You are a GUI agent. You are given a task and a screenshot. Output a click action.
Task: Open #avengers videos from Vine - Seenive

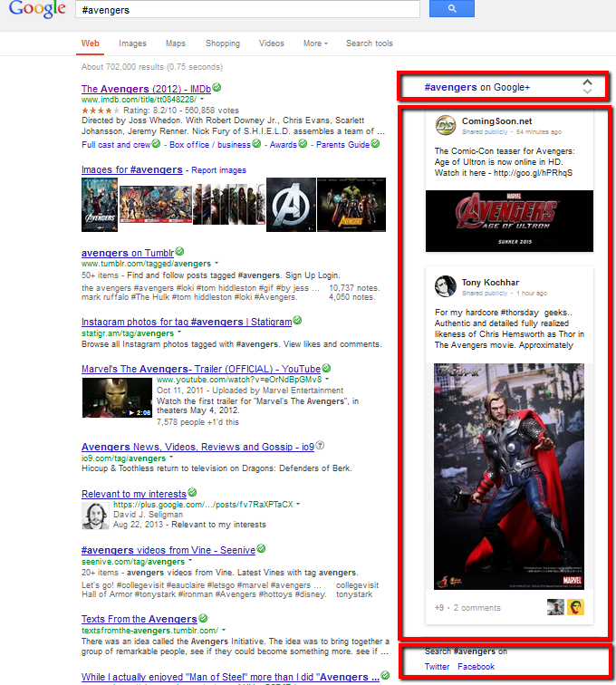click(x=168, y=550)
